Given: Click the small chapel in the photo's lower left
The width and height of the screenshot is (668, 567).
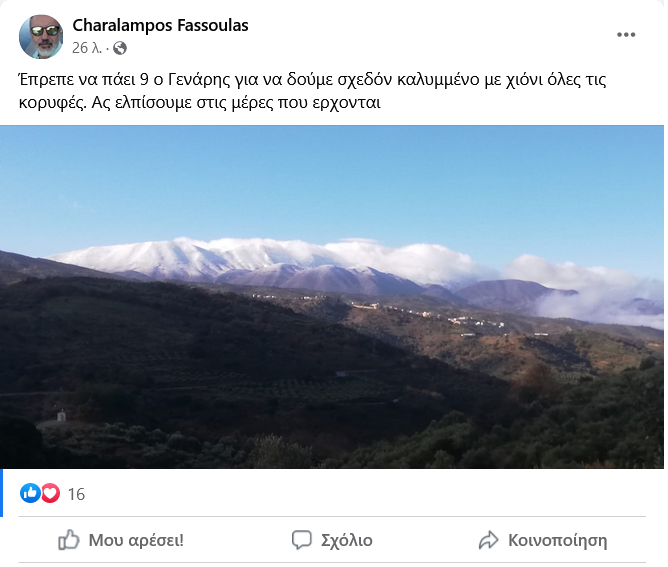Looking at the screenshot, I should tap(61, 415).
